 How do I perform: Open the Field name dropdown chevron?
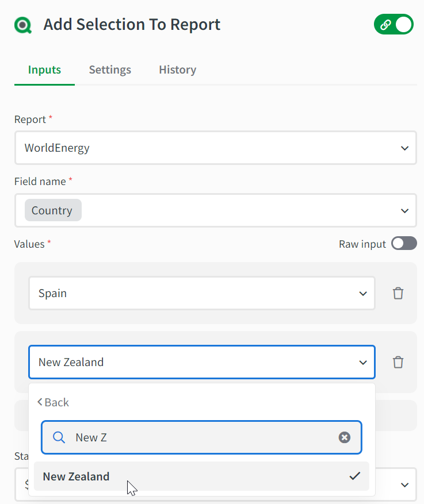click(404, 211)
